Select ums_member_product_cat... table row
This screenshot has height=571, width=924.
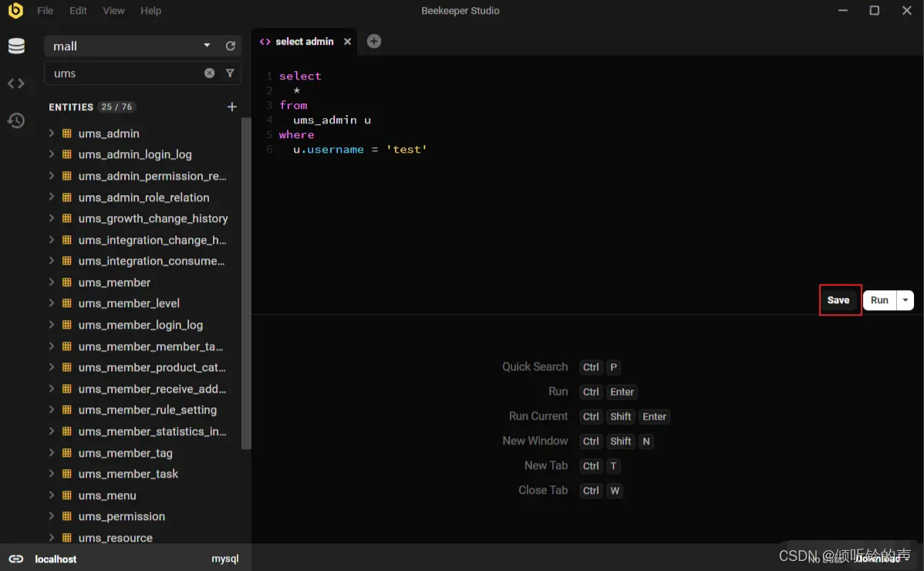coord(143,367)
